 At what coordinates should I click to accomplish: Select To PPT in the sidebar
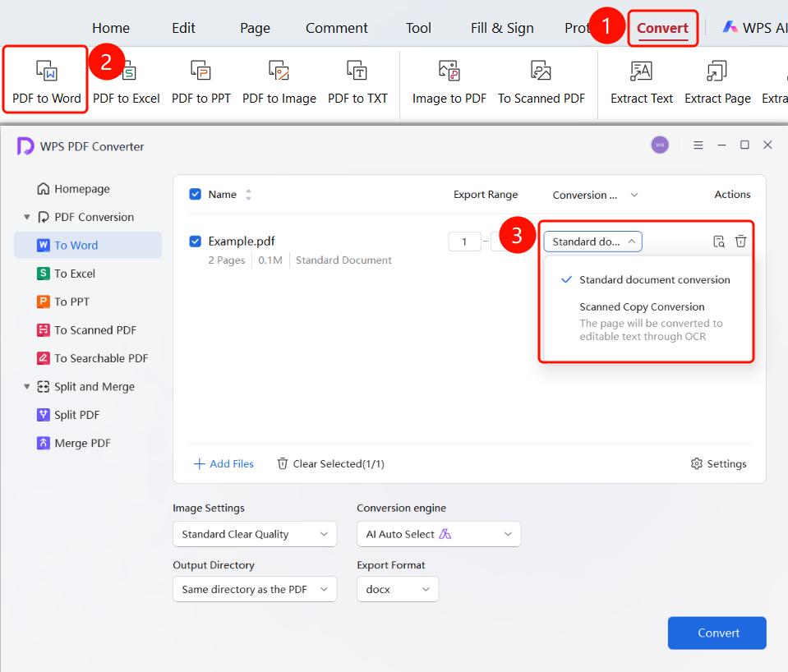point(63,301)
